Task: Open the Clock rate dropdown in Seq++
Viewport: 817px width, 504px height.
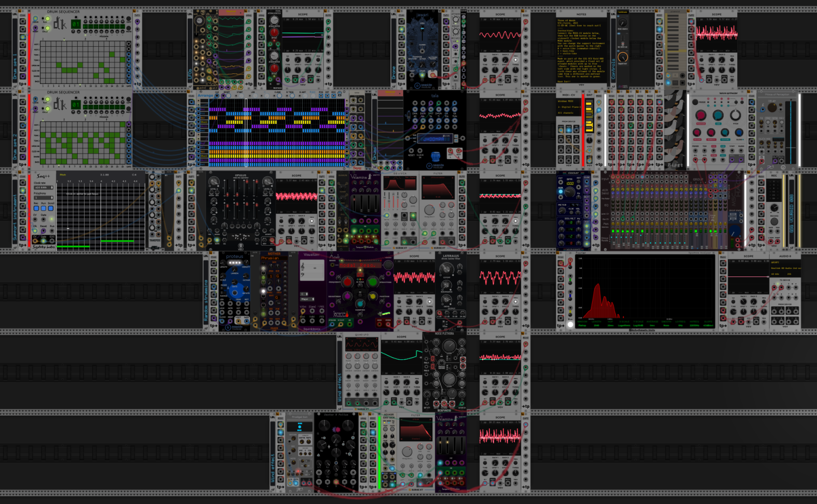Action: [44, 188]
